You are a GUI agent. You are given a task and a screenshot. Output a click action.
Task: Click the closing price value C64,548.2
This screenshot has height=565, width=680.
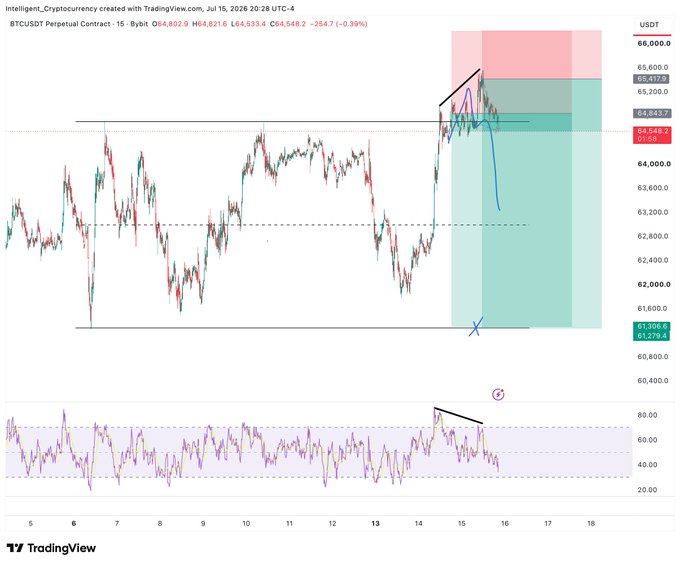(288, 24)
